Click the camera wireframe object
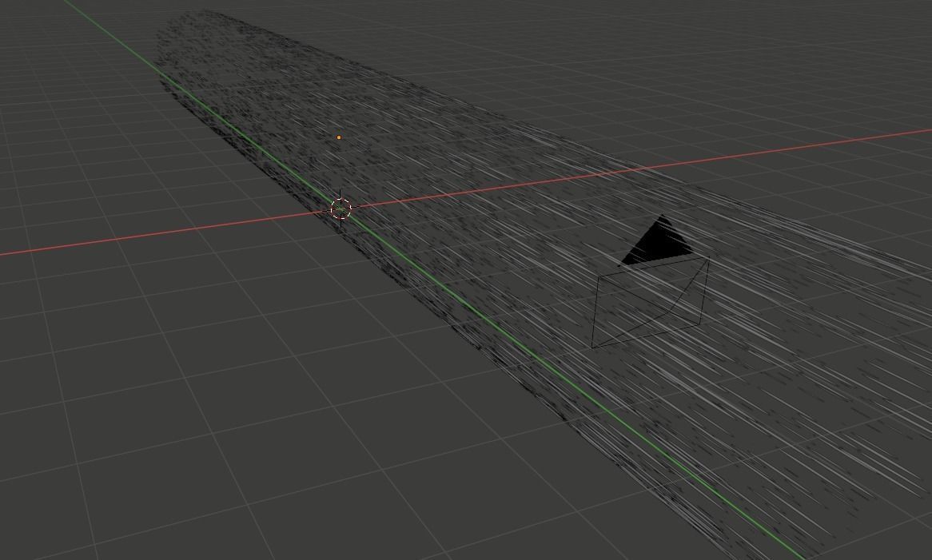Viewport: 932px width, 560px height. pos(651,302)
